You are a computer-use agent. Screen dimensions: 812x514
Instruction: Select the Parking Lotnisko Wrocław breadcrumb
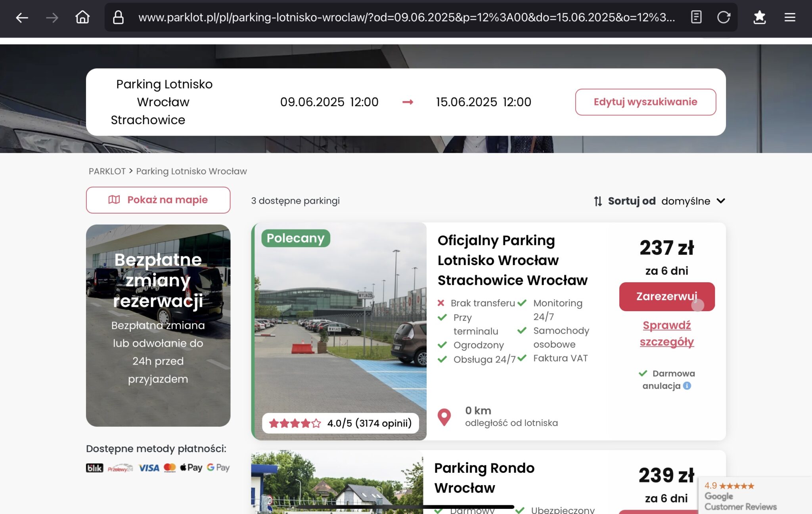[x=192, y=171]
